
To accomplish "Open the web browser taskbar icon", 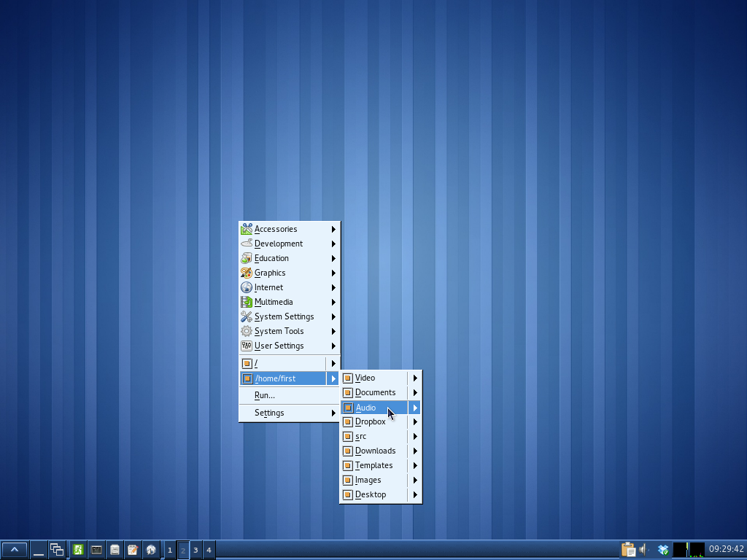I will pyautogui.click(x=150, y=550).
